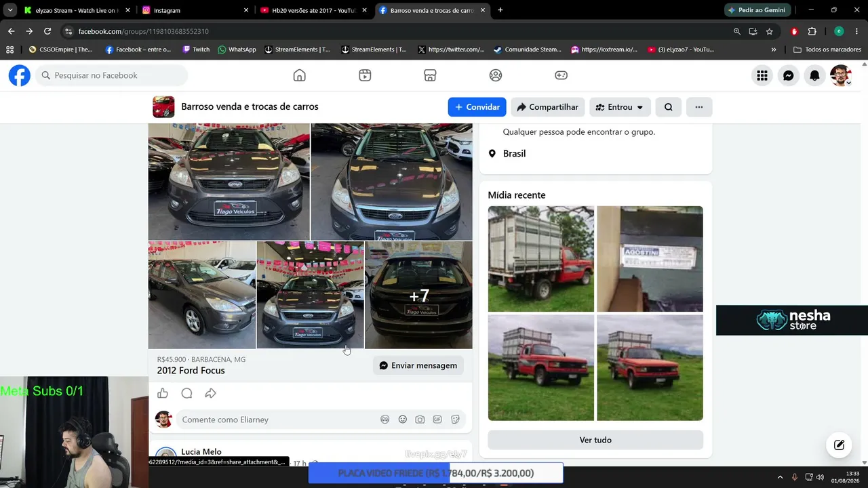This screenshot has height=488, width=868.
Task: Open Messenger from the top bar
Action: 789,76
